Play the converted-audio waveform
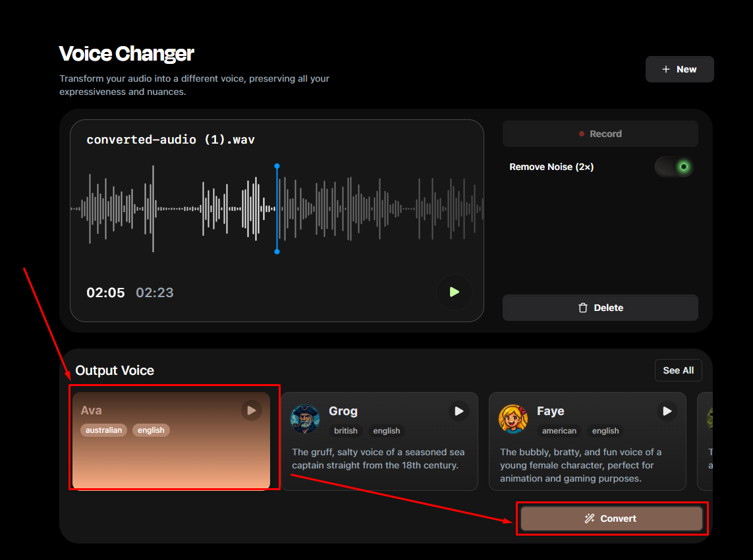Image resolution: width=753 pixels, height=560 pixels. (x=455, y=292)
